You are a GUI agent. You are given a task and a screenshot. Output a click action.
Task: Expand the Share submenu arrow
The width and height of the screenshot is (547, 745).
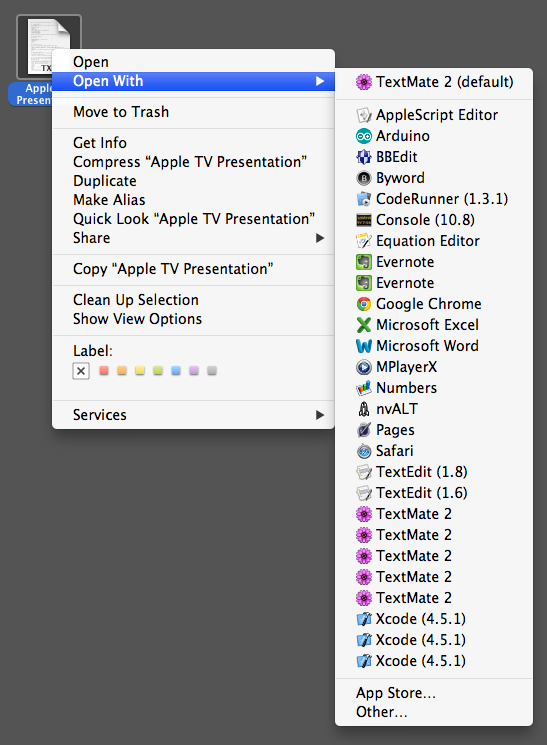point(320,238)
